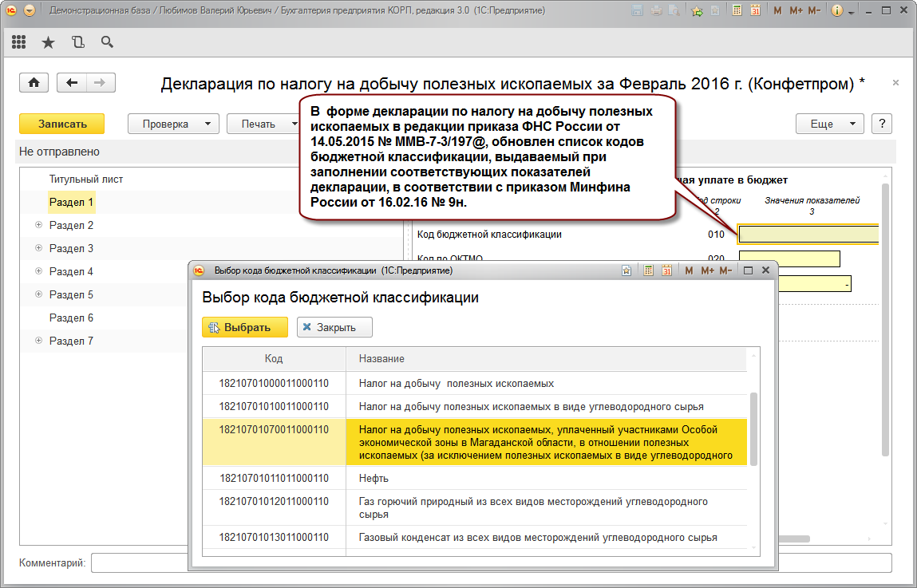
Task: Open Favorites star icon
Action: pos(48,42)
